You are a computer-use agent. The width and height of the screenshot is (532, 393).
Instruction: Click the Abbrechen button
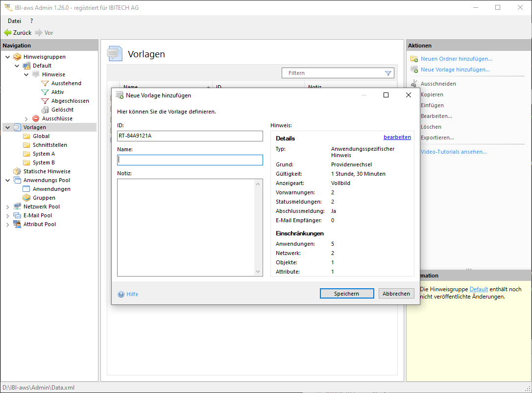coord(396,294)
